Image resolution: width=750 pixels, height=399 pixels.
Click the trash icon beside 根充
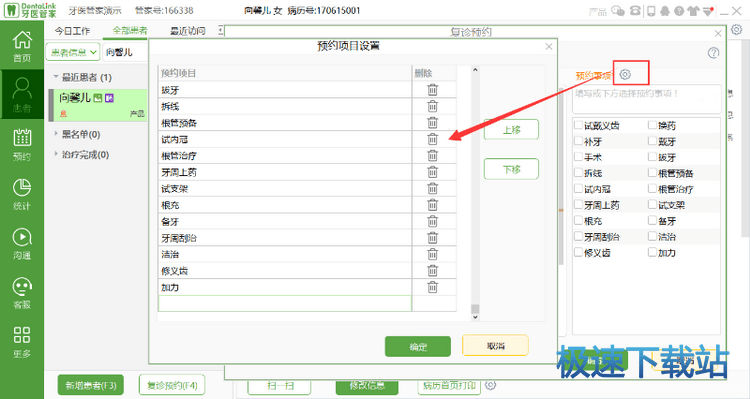click(432, 205)
